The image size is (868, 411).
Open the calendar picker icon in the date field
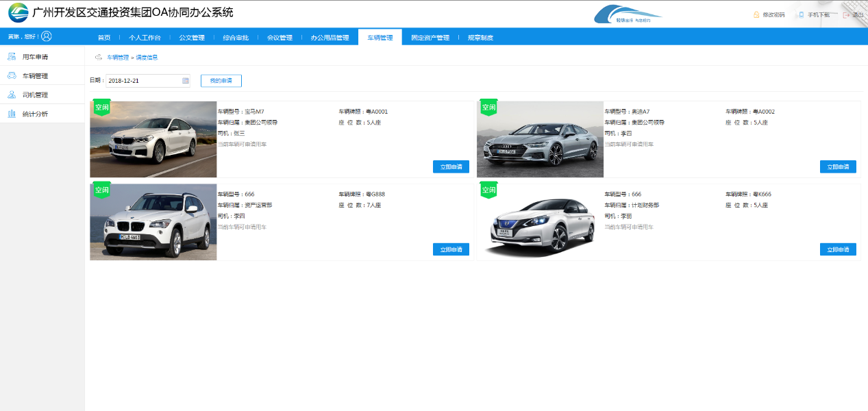185,81
